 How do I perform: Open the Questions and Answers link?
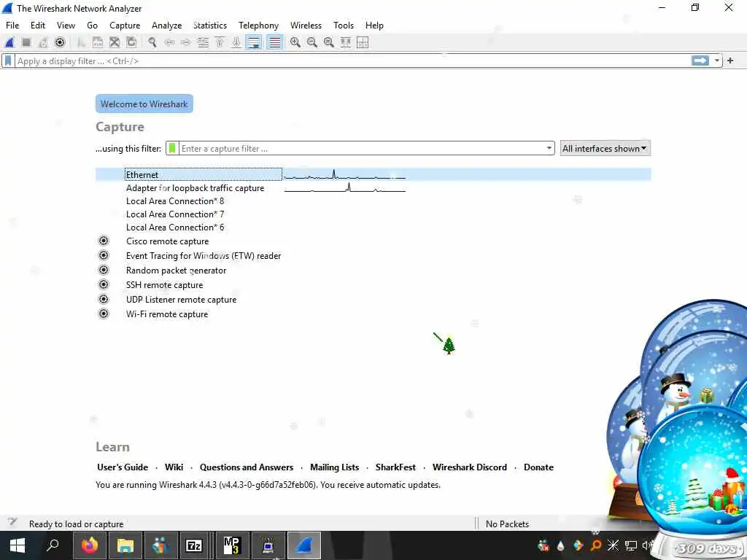click(x=247, y=467)
